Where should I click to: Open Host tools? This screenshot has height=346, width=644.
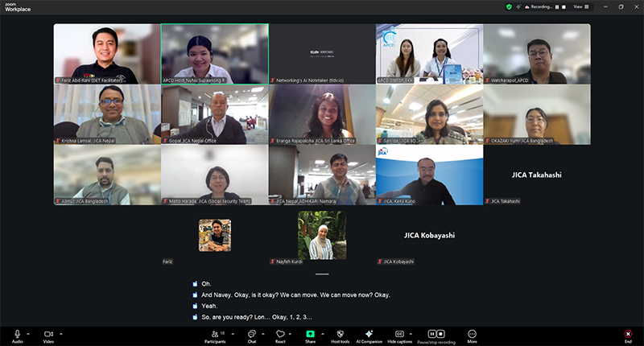point(340,334)
